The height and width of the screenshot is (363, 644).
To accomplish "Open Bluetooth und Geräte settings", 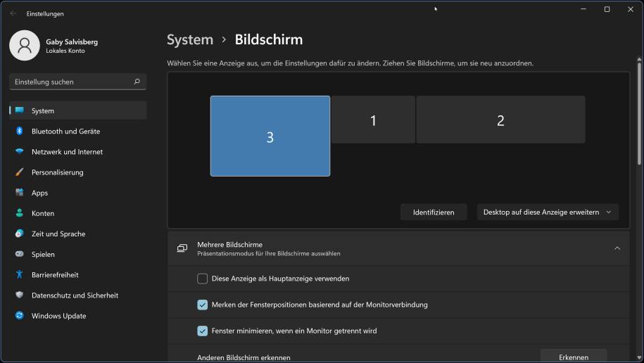I will tap(77, 131).
